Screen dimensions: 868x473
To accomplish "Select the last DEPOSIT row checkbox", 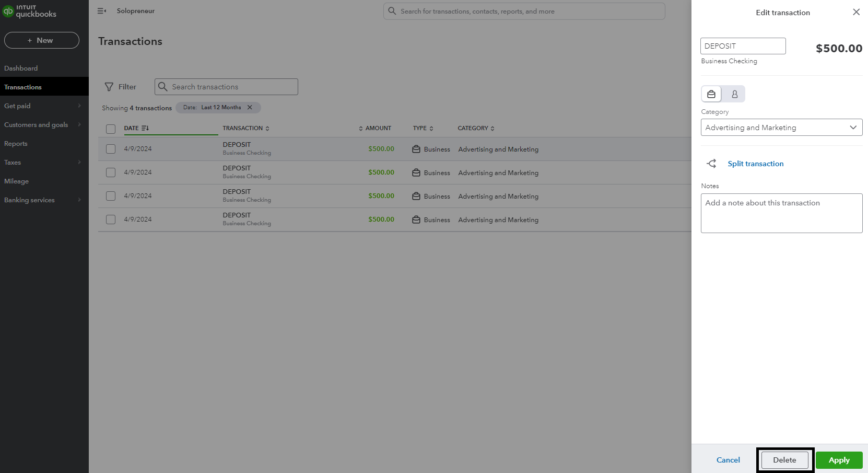I will [111, 220].
